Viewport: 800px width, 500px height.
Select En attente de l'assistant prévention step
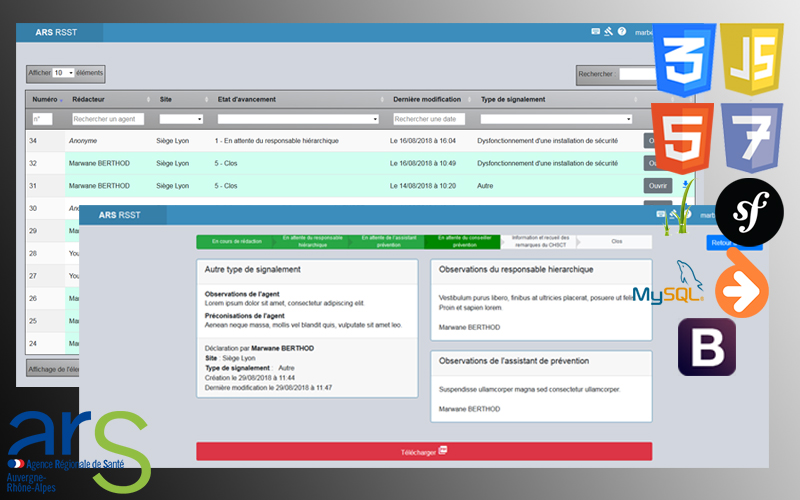click(x=388, y=241)
